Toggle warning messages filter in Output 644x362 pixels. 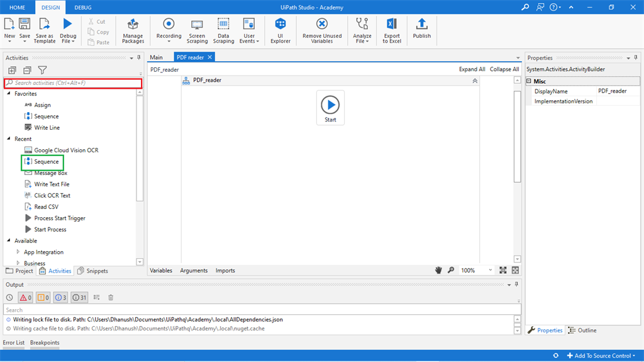(x=43, y=297)
